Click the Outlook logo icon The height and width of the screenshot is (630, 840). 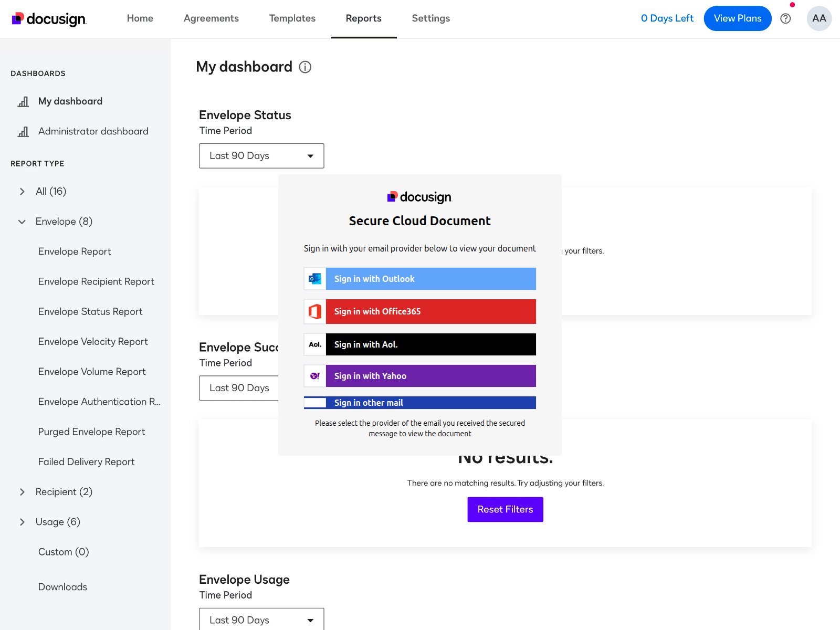pyautogui.click(x=315, y=279)
